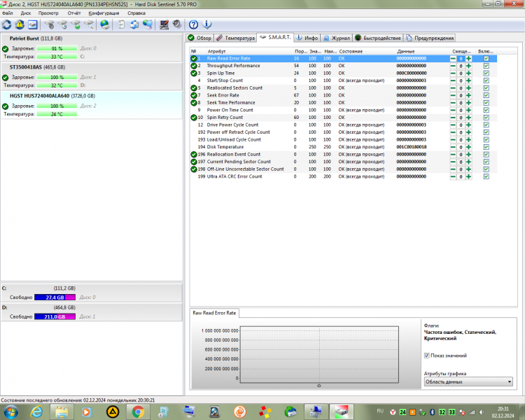Start the short self-test disk icon
Viewport: 525px width, 420px height.
click(49, 24)
